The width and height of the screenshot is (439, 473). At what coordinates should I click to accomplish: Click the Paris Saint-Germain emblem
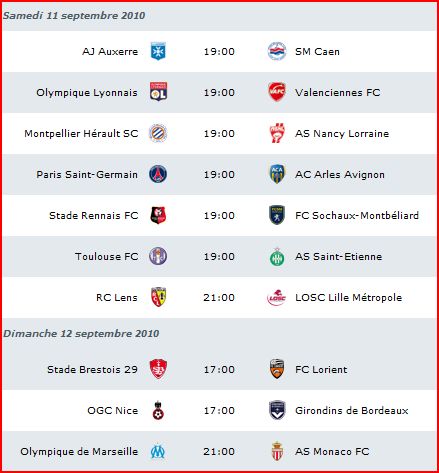[x=158, y=174]
